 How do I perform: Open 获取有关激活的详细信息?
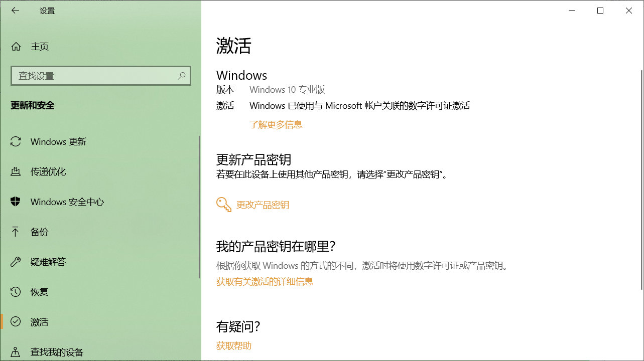pos(265,282)
